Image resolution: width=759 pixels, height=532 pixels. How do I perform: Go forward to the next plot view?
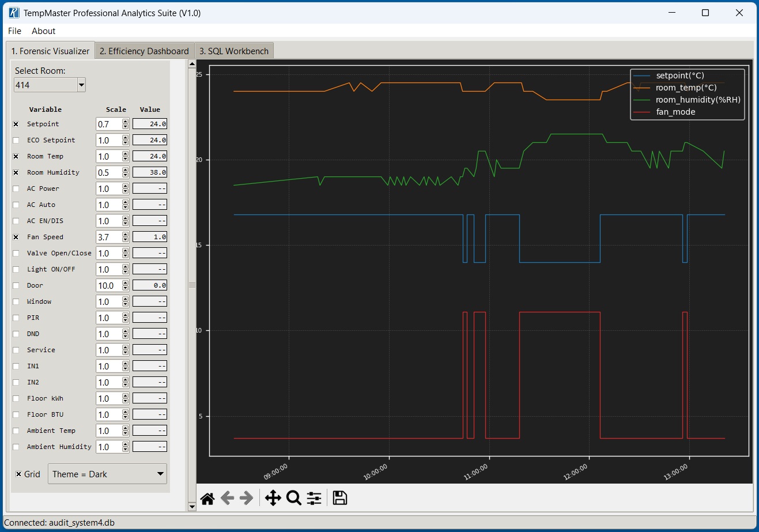(247, 499)
